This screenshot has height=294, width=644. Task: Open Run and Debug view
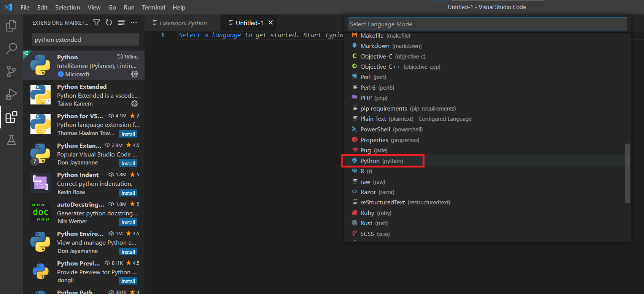11,94
